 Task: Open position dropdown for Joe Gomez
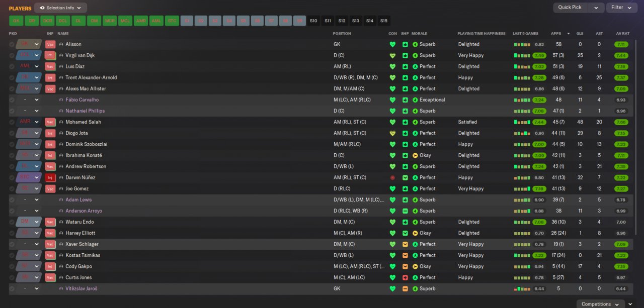coord(37,188)
